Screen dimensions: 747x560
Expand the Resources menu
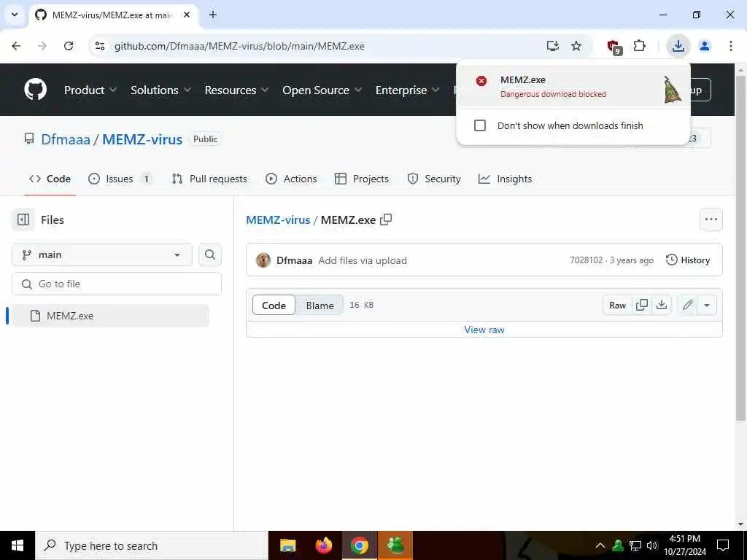pyautogui.click(x=236, y=90)
